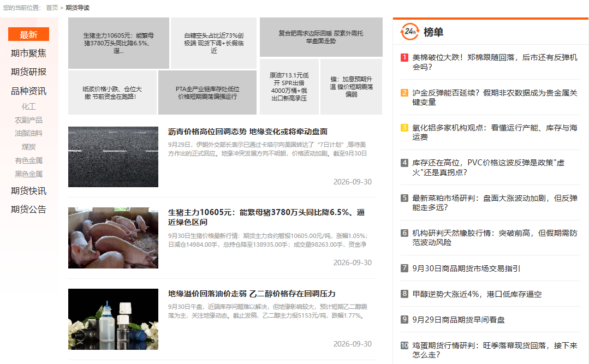Open the 复合肥需求边际回暖 featured tile
The height and width of the screenshot is (364, 589).
[321, 37]
